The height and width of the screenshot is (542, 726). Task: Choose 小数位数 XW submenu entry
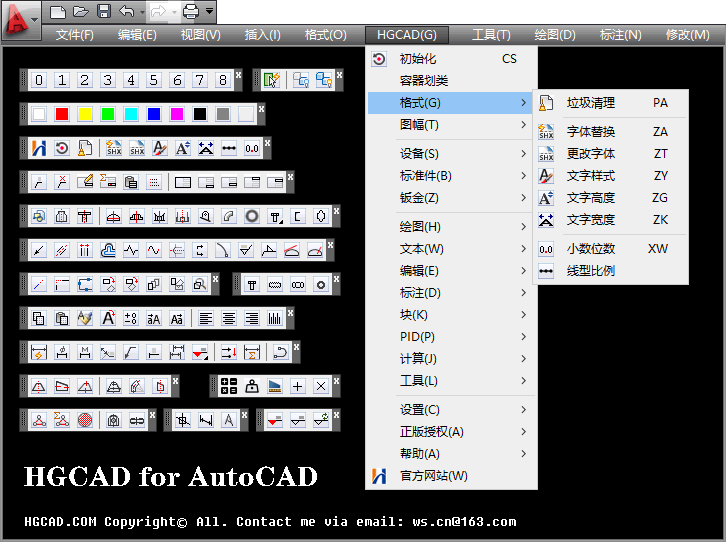pos(611,249)
